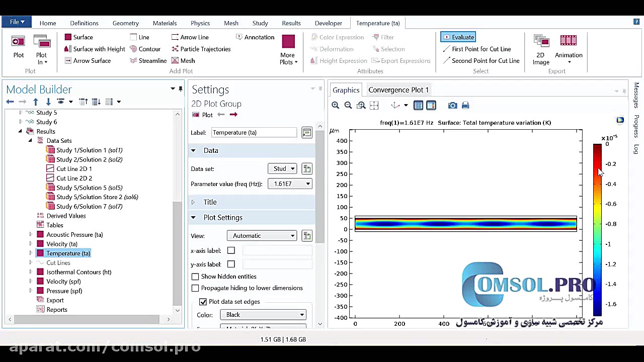Insert an Arrow Line plot
This screenshot has height=362, width=644.
190,37
